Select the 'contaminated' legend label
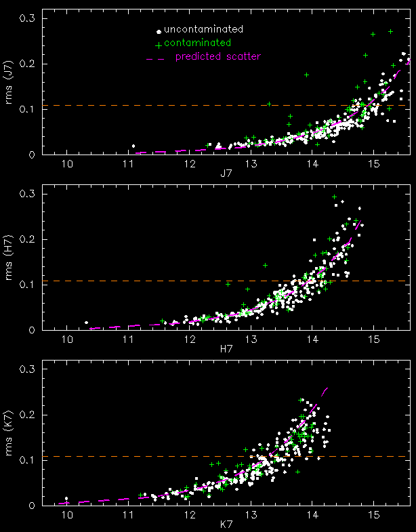Image resolution: width=416 pixels, height=532 pixels. click(198, 43)
